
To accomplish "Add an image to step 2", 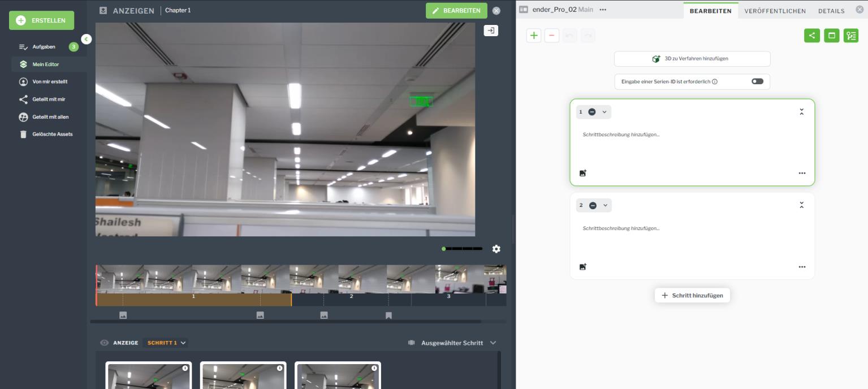I will coord(583,266).
